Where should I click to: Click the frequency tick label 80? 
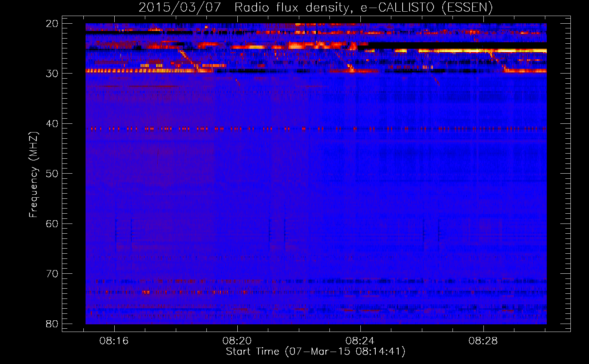(52, 324)
